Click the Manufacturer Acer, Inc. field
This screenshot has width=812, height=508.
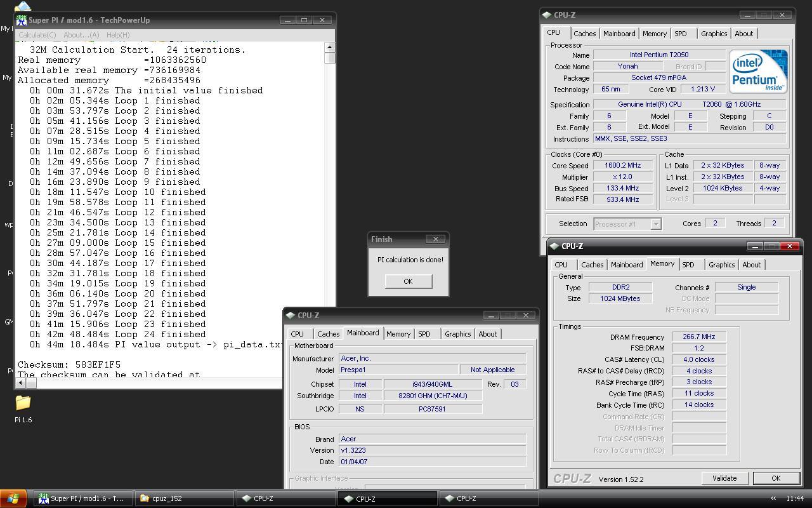pos(432,359)
